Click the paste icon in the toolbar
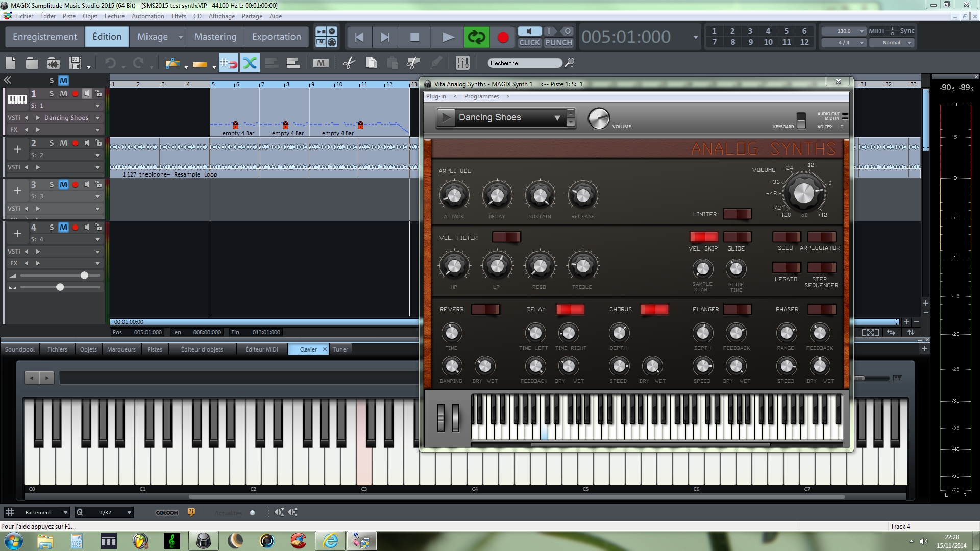Viewport: 980px width, 551px height. [x=394, y=63]
